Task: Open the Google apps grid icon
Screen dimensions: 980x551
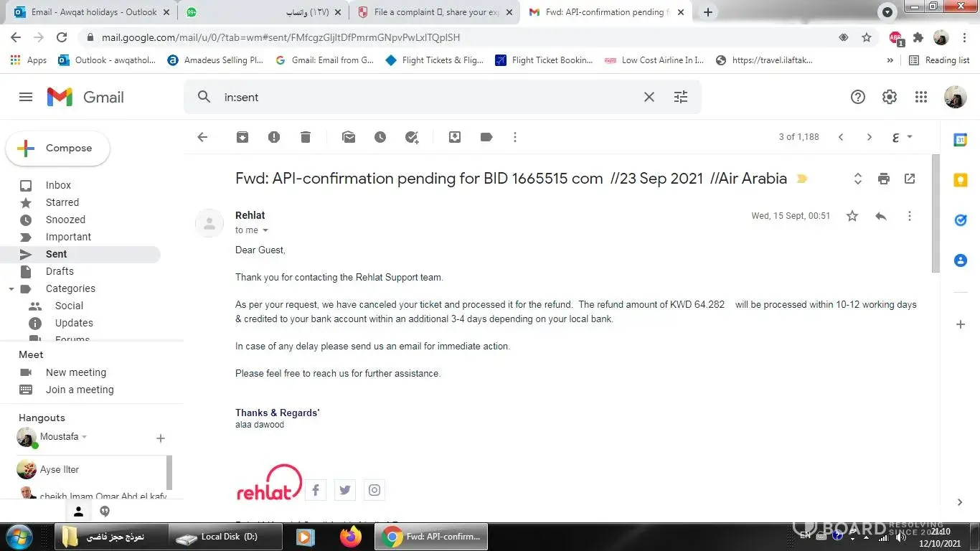Action: tap(921, 97)
